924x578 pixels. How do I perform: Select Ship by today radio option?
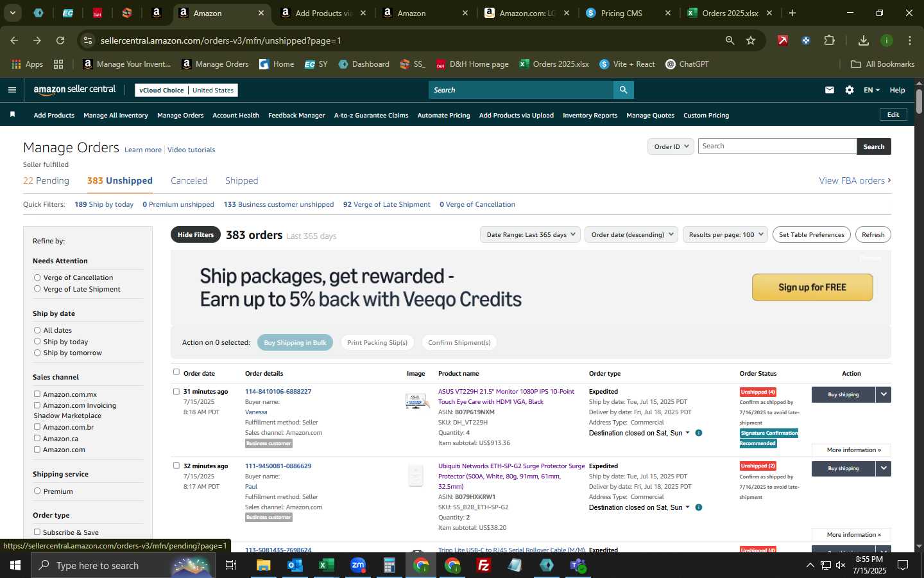(37, 342)
